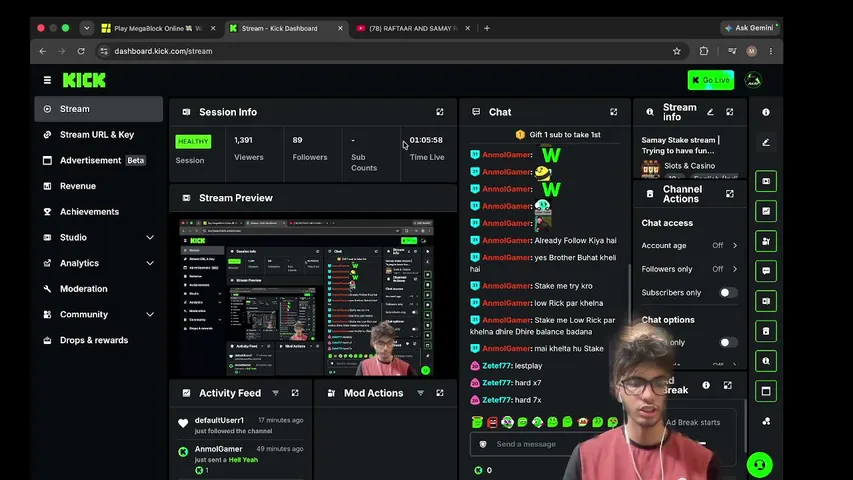The image size is (853, 480).
Task: Open support chat headset button
Action: tap(759, 465)
